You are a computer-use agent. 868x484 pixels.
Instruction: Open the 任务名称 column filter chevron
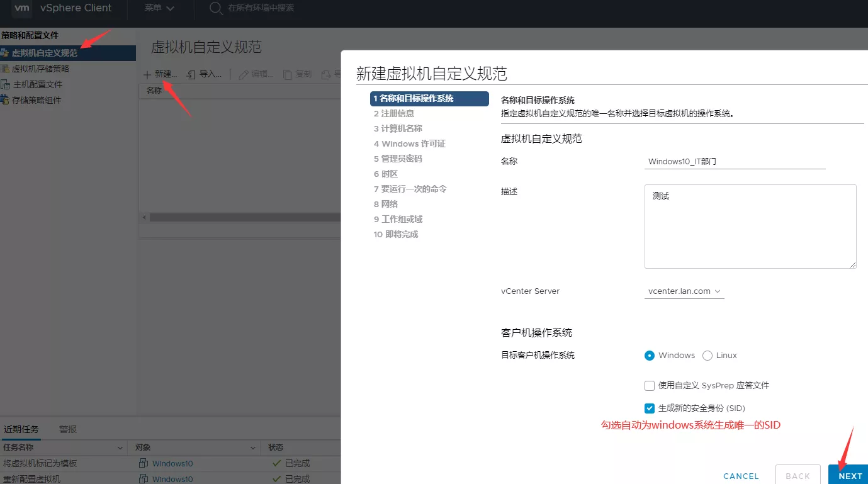120,447
